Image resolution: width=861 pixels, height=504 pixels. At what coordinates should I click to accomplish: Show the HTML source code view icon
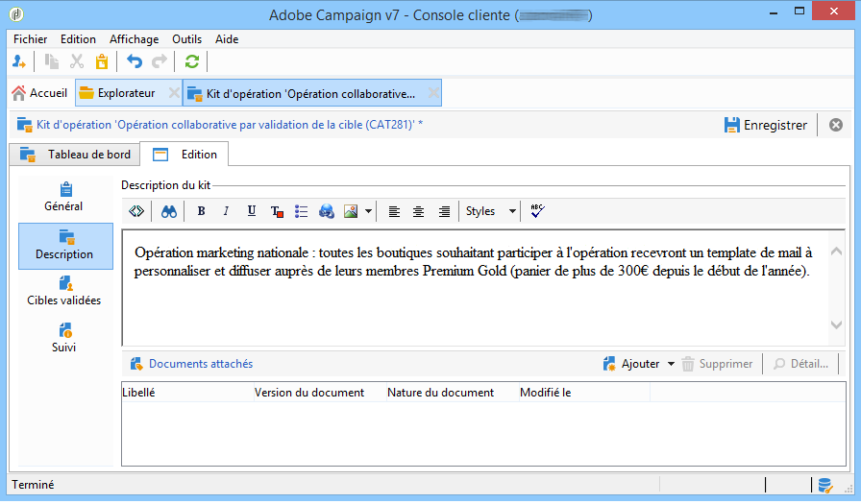coord(136,211)
